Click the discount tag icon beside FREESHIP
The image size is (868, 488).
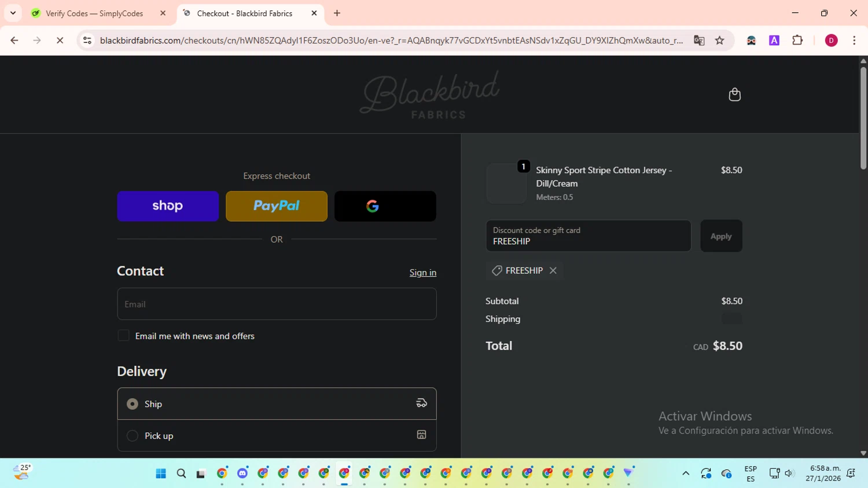496,270
